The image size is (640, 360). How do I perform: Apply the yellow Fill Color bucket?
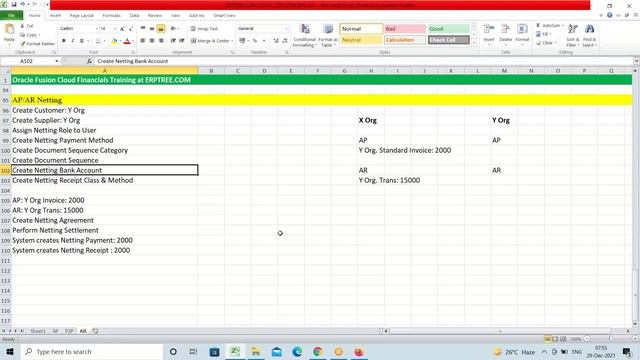coord(115,41)
